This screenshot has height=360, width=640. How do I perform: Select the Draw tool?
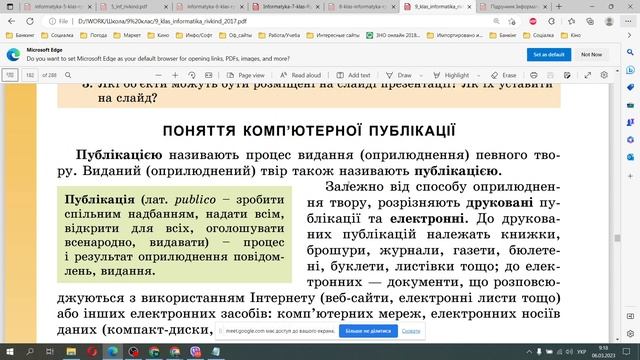tap(399, 76)
